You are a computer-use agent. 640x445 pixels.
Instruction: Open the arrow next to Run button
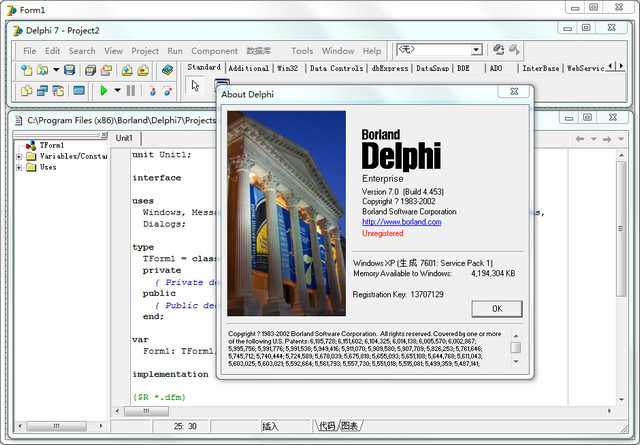tap(117, 90)
